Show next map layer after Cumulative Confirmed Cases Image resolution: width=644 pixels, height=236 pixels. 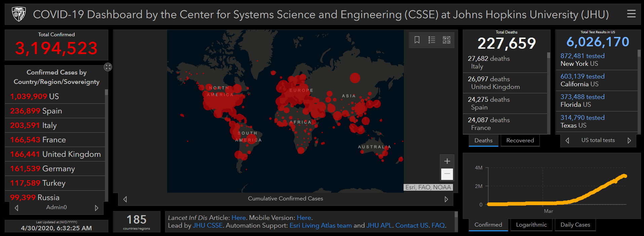pyautogui.click(x=446, y=199)
